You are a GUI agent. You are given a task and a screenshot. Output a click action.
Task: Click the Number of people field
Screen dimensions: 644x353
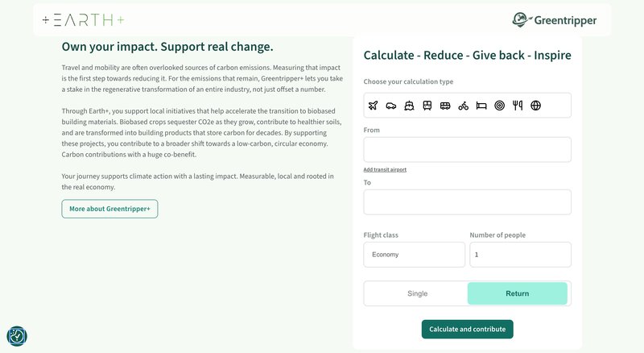[x=520, y=255]
